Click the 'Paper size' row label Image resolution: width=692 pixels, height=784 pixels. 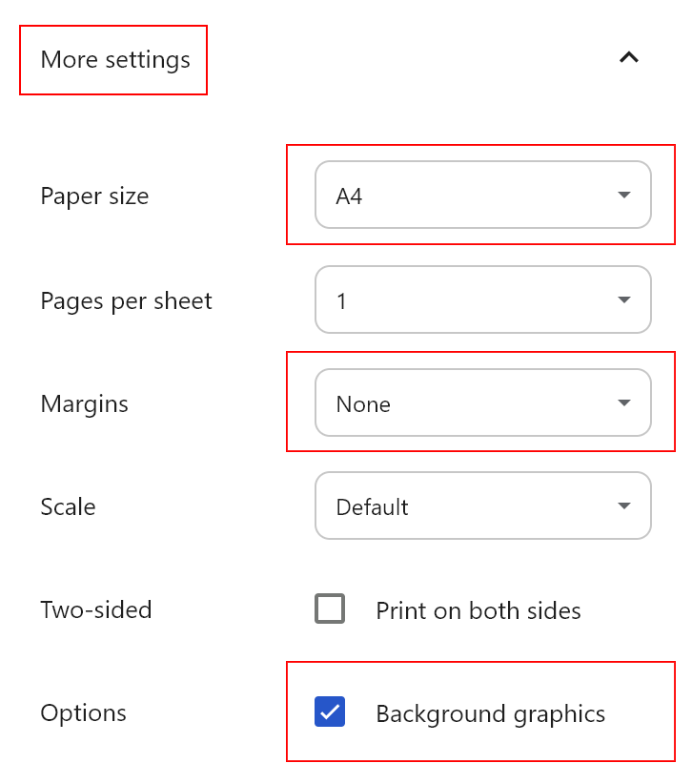click(x=94, y=196)
